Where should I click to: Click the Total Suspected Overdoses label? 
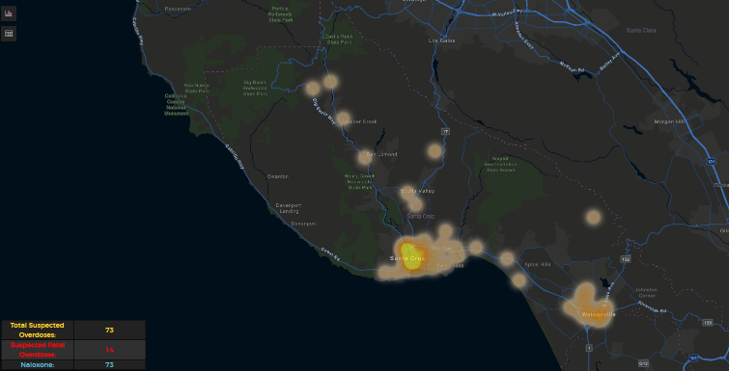(x=37, y=330)
